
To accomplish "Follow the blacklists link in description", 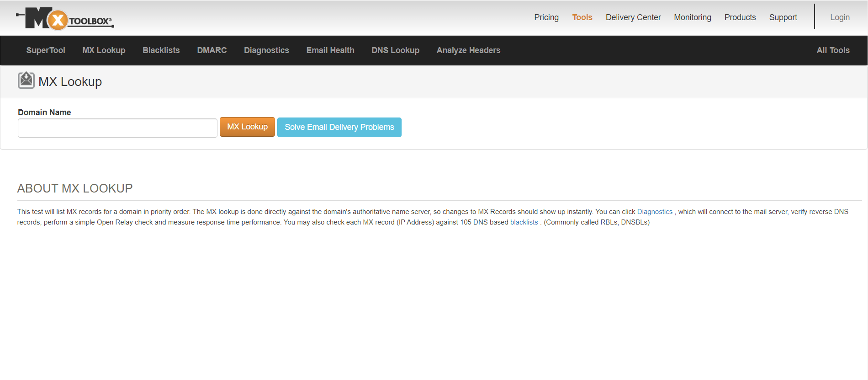I will [x=524, y=222].
